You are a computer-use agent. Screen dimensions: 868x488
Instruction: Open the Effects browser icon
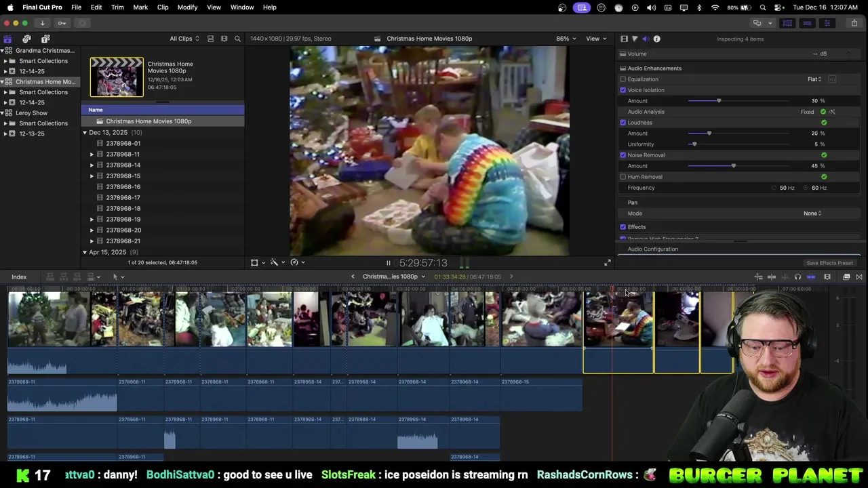click(x=846, y=277)
